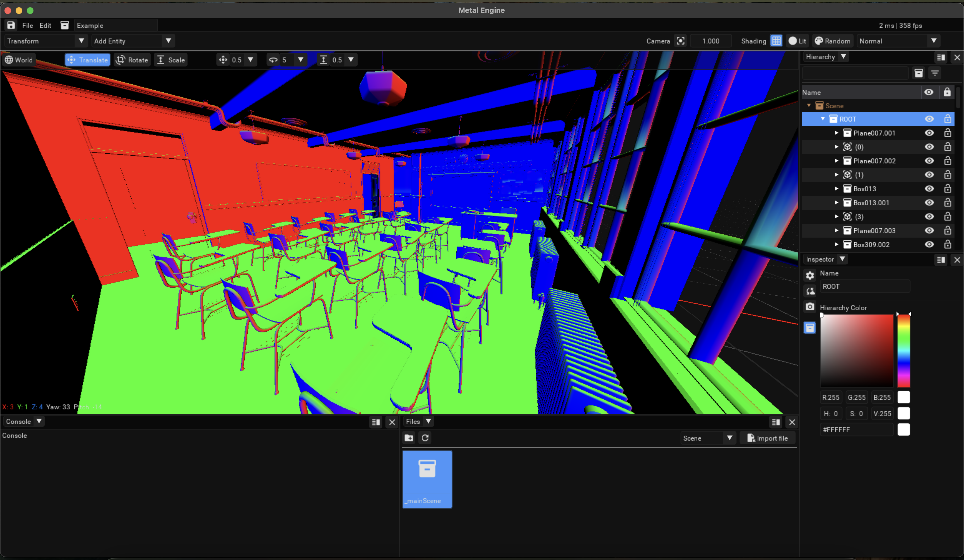964x560 pixels.
Task: Expand the Box309.002 tree item
Action: click(x=837, y=244)
